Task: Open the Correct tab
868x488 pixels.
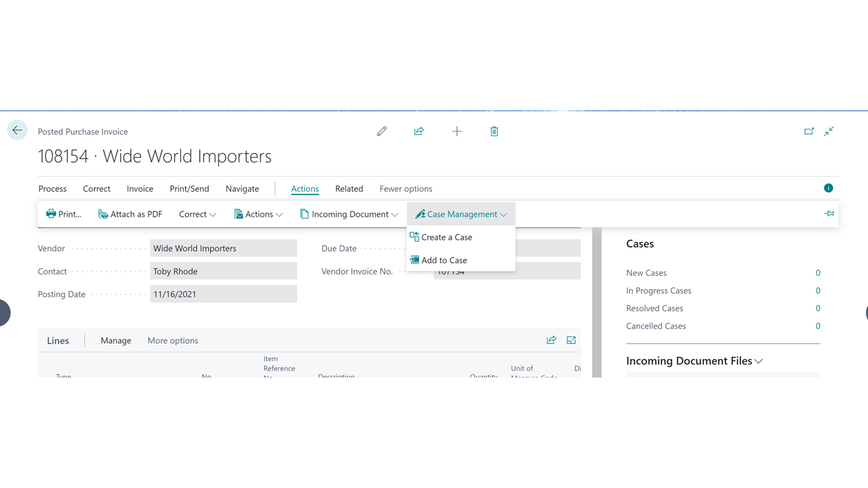Action: coord(97,189)
